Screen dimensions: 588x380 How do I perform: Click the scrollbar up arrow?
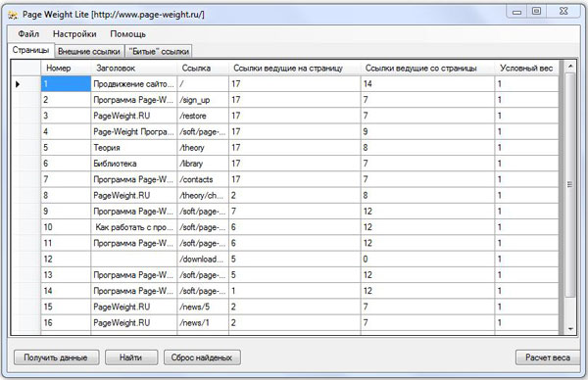click(x=570, y=67)
